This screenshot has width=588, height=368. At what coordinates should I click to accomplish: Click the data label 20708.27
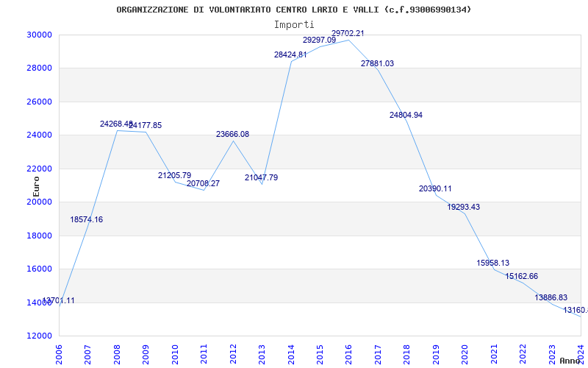pos(204,183)
